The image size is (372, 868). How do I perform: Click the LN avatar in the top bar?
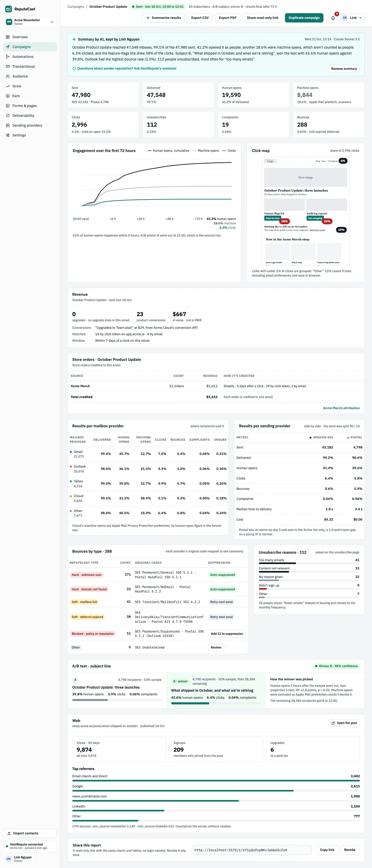coord(344,18)
